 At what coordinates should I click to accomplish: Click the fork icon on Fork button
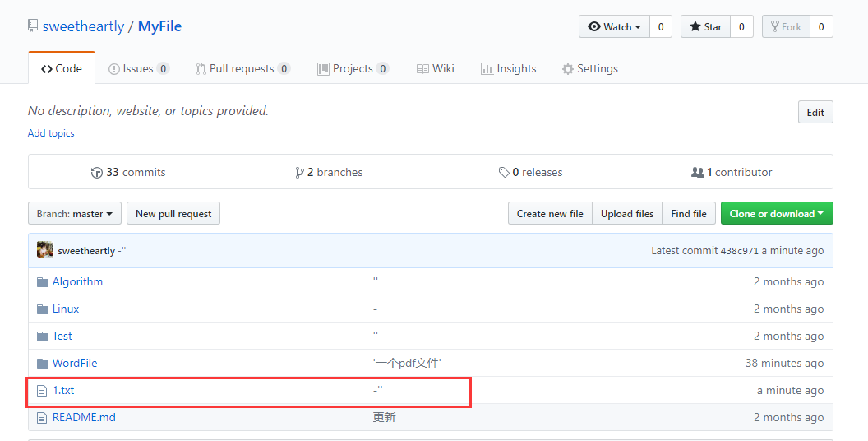pyautogui.click(x=775, y=26)
